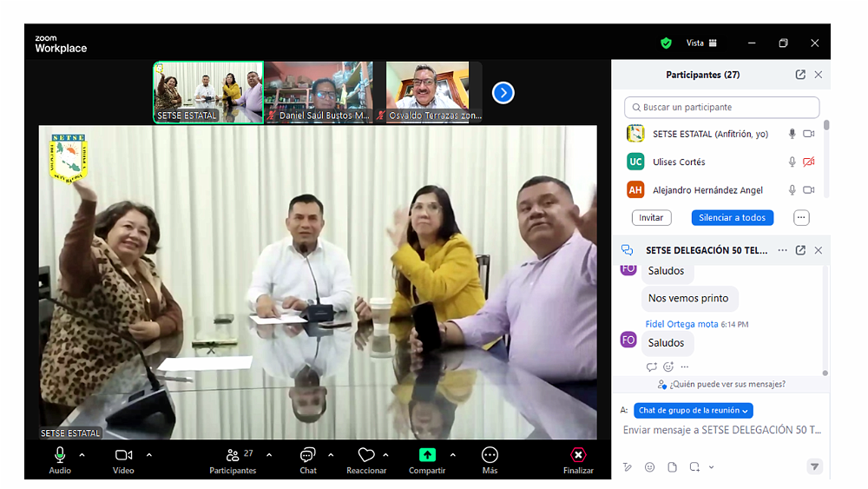The image size is (868, 489).
Task: Click the Reaccionar heart icon
Action: [366, 455]
